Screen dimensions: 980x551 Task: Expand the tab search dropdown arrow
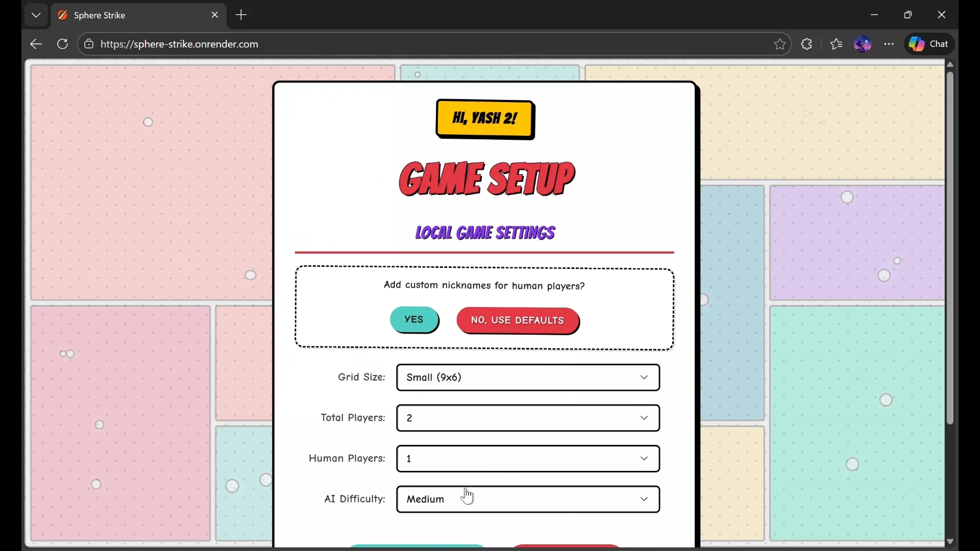tap(36, 15)
